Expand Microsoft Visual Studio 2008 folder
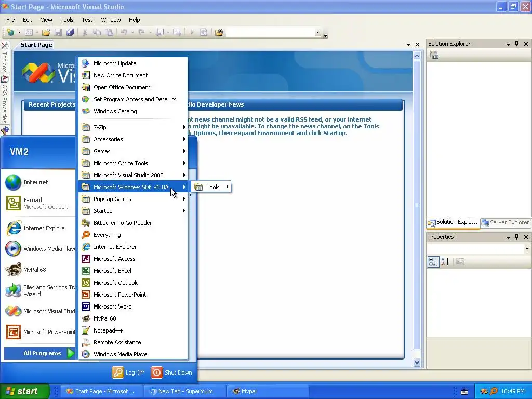 [x=133, y=175]
